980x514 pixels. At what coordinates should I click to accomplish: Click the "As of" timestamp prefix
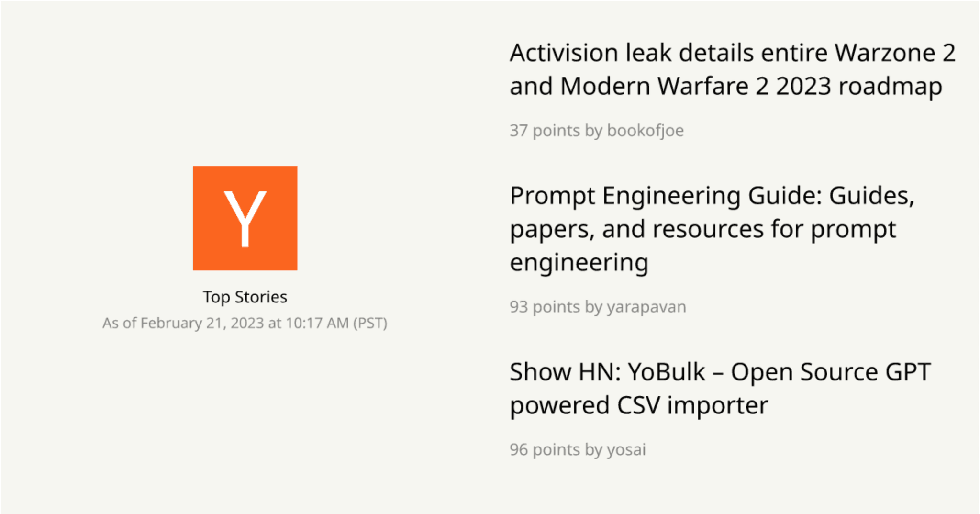point(119,324)
